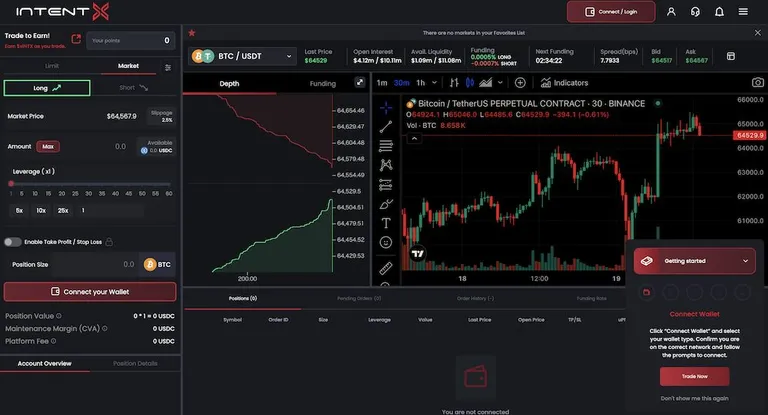The image size is (768, 415).
Task: Click Connect your Wallet button
Action: click(x=90, y=292)
